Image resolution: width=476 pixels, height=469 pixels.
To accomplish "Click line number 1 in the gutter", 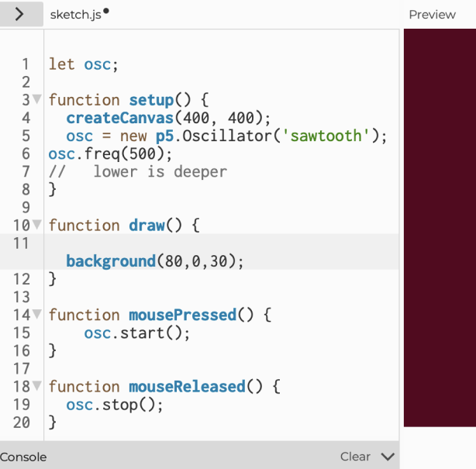I will click(x=25, y=64).
